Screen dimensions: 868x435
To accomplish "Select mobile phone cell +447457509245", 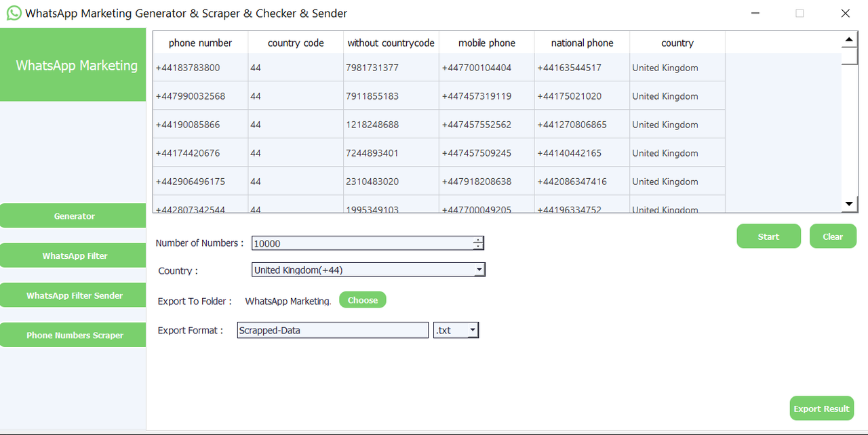I will pos(487,153).
